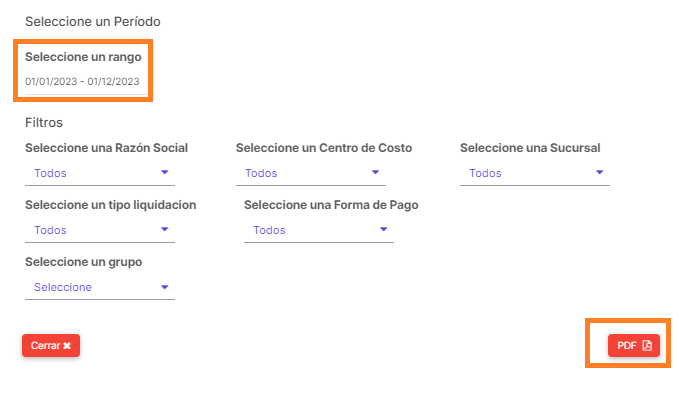Screen dimensions: 679x407
Task: Export the report with the PDF button
Action: click(x=634, y=346)
